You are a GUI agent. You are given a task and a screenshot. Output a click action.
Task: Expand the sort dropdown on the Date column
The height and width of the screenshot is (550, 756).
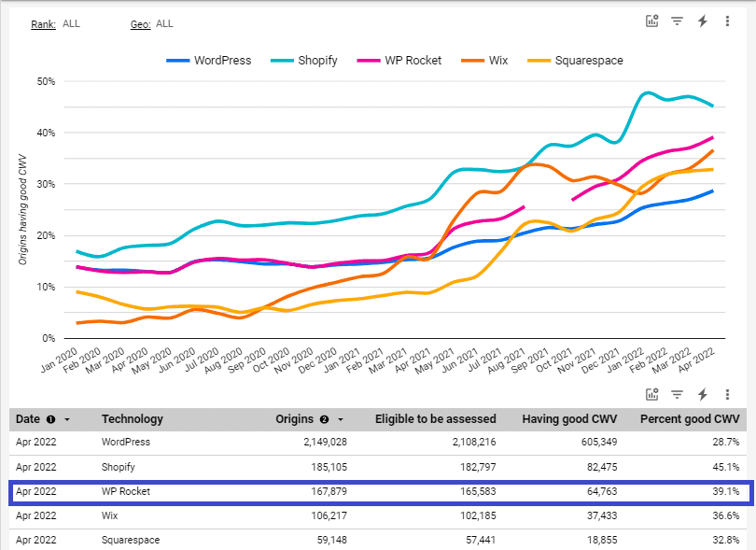pyautogui.click(x=67, y=419)
